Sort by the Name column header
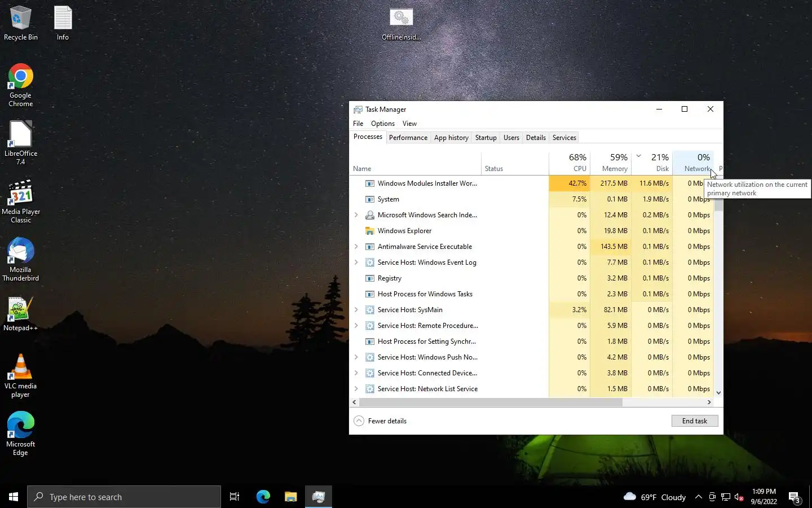Screen dimensions: 812x508 click(x=416, y=163)
